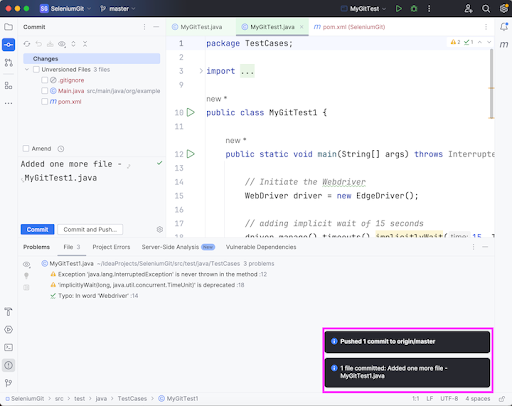
Task: Switch to the pom.xml (SeleniumGit) tab
Action: point(349,27)
